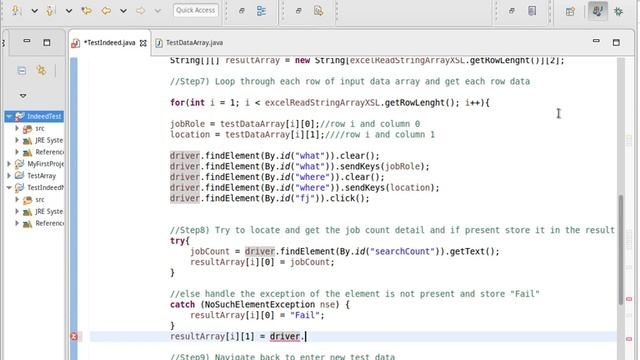Select the TestIndeedN project
This screenshot has width=640, height=360.
point(45,187)
